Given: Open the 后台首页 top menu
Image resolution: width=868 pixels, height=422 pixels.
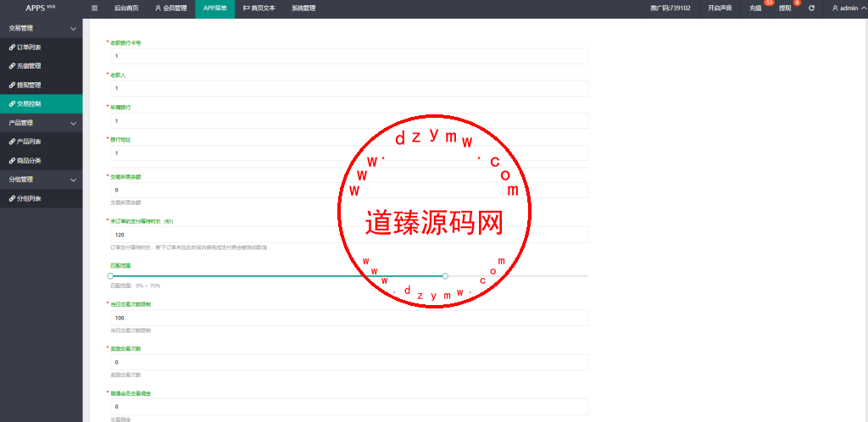Looking at the screenshot, I should [x=126, y=8].
